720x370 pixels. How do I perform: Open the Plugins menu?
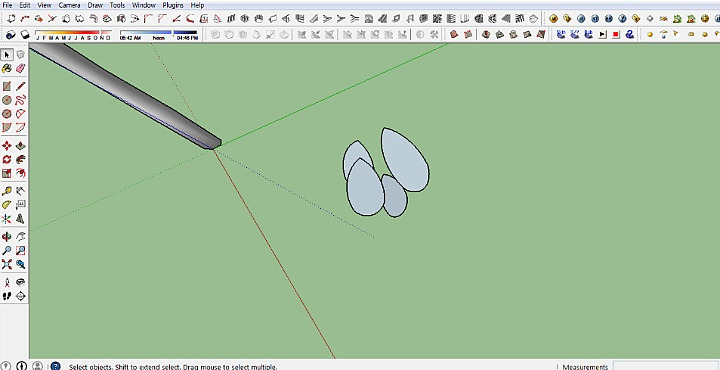coord(173,5)
